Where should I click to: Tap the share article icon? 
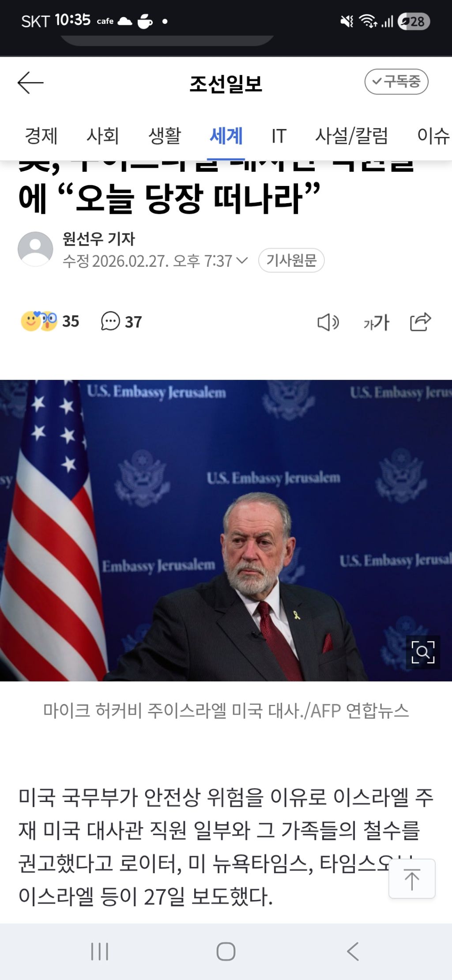click(x=420, y=322)
